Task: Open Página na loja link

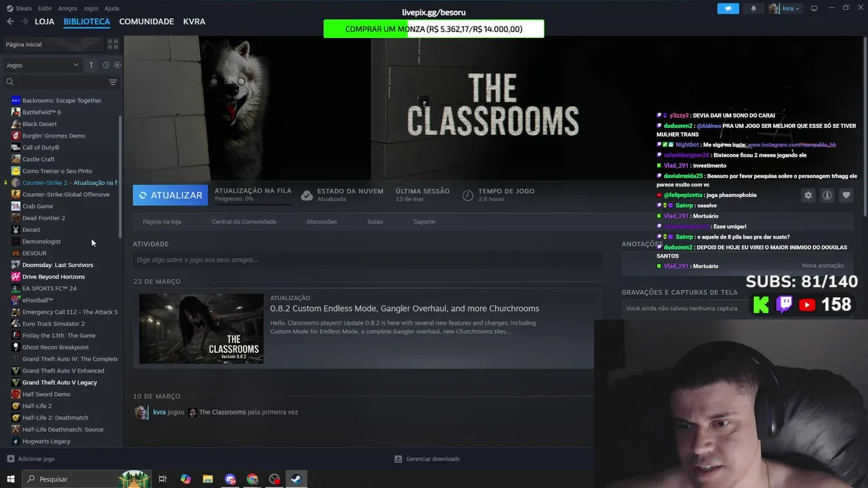Action: click(161, 222)
